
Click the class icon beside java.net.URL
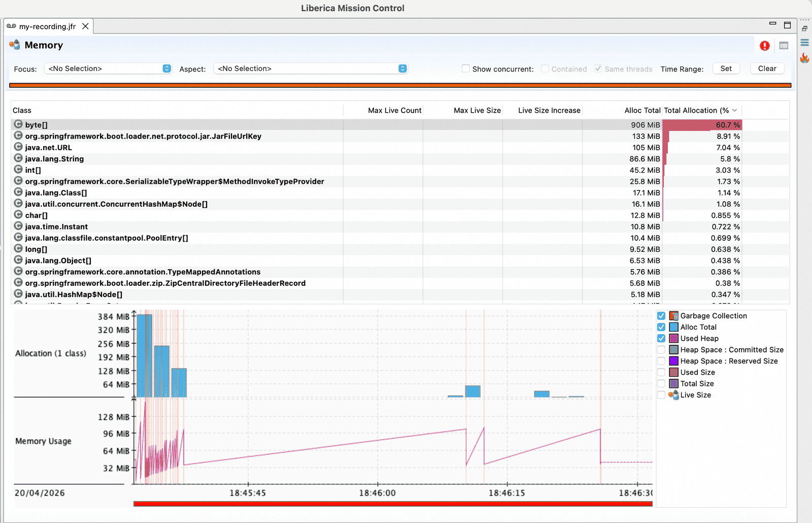pyautogui.click(x=18, y=147)
